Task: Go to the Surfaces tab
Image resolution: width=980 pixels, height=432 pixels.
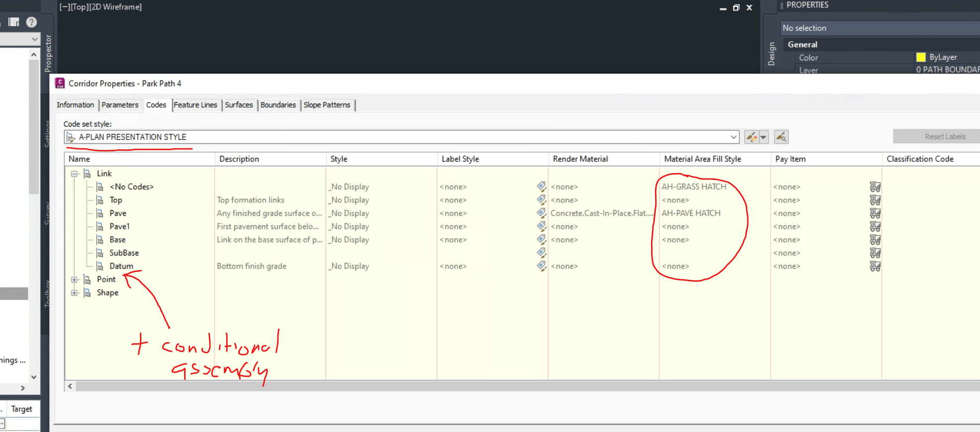Action: [x=239, y=105]
